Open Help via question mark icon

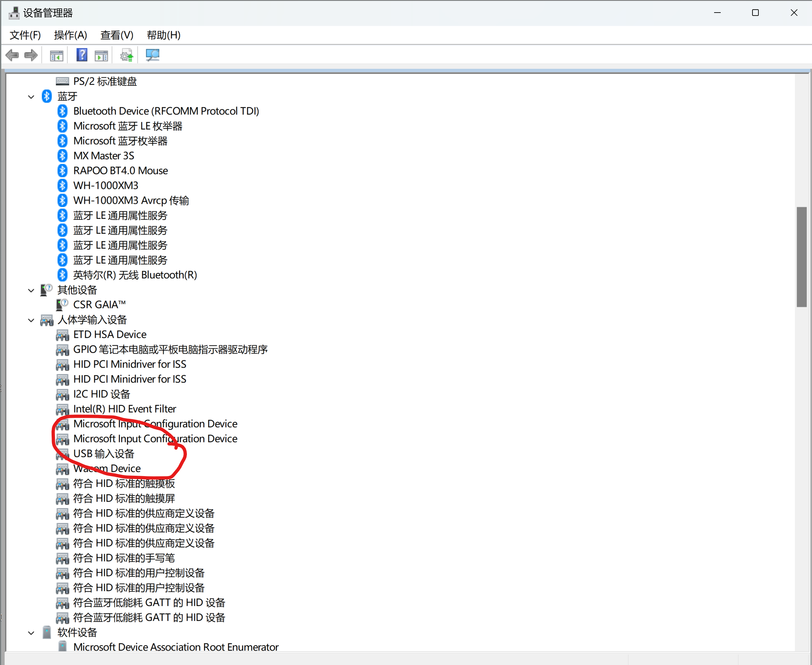(82, 55)
